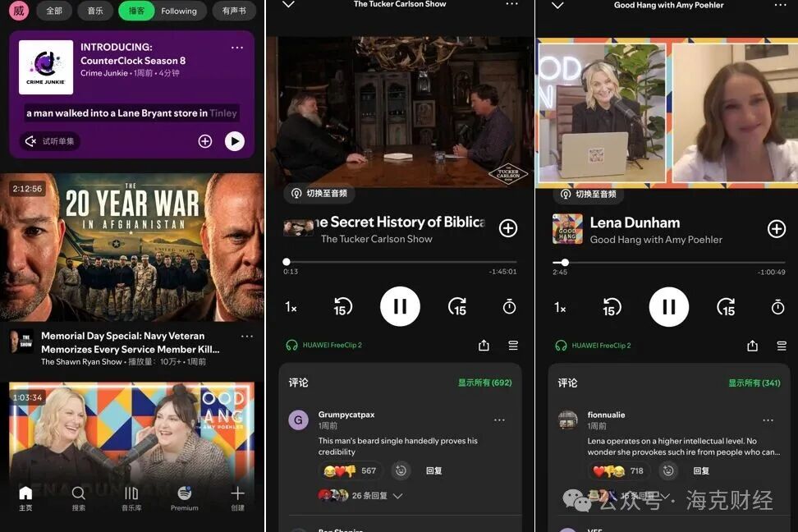
Task: Change playback speed 1x in the Good Hang player
Action: pos(560,308)
